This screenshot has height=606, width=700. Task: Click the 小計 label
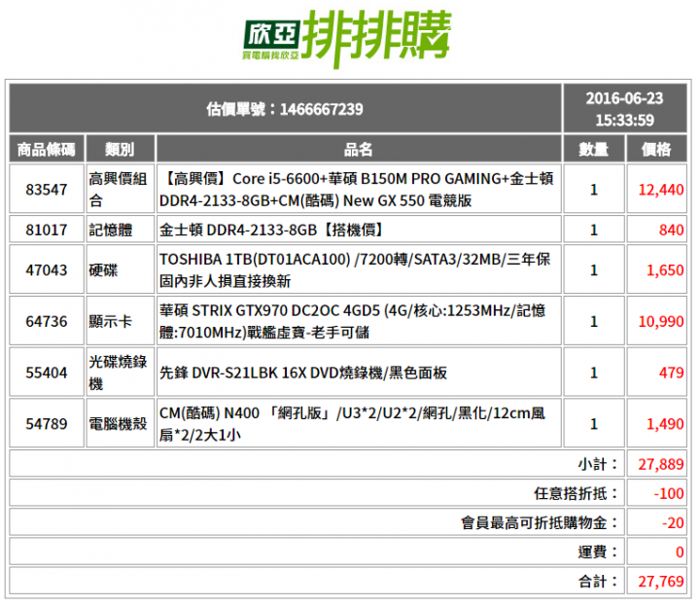(x=598, y=464)
